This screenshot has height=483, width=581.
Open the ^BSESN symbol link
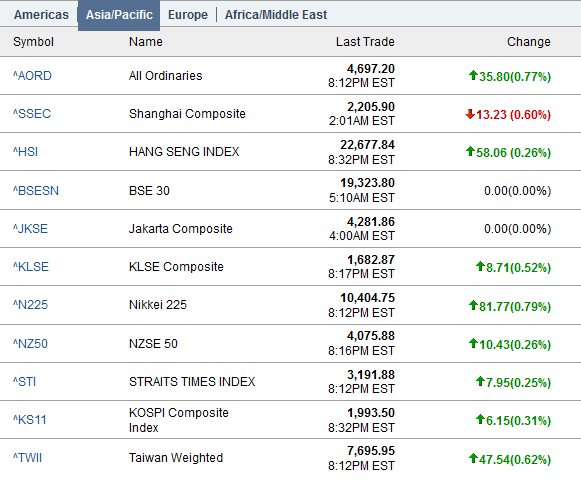(x=36, y=191)
